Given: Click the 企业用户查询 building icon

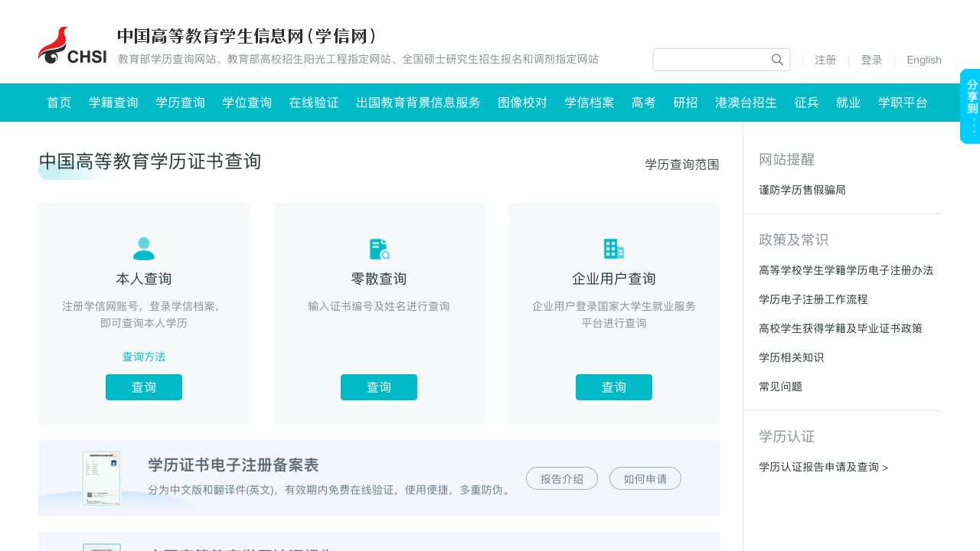Looking at the screenshot, I should 614,249.
